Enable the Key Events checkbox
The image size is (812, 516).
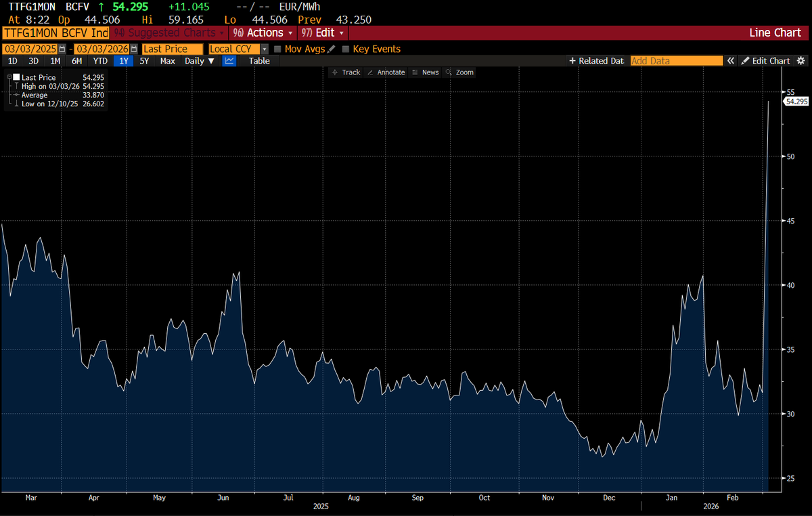(346, 49)
